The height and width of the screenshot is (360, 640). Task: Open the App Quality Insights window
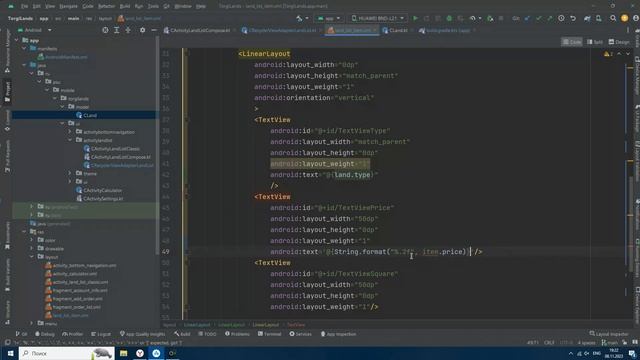pyautogui.click(x=142, y=334)
